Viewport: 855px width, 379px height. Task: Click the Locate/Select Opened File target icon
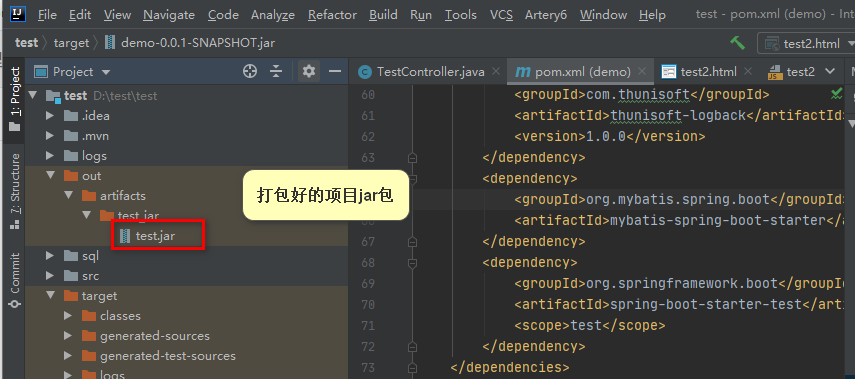[250, 71]
